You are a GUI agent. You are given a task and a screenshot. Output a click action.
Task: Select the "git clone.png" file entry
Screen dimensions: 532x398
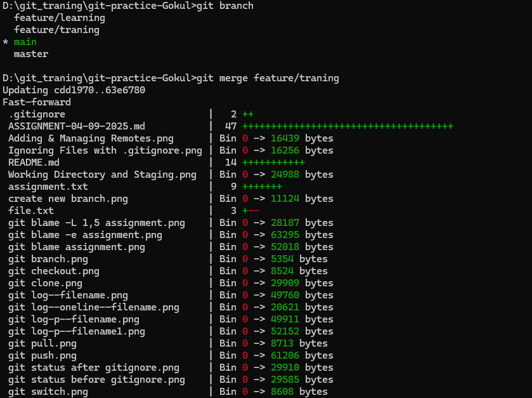pos(45,283)
